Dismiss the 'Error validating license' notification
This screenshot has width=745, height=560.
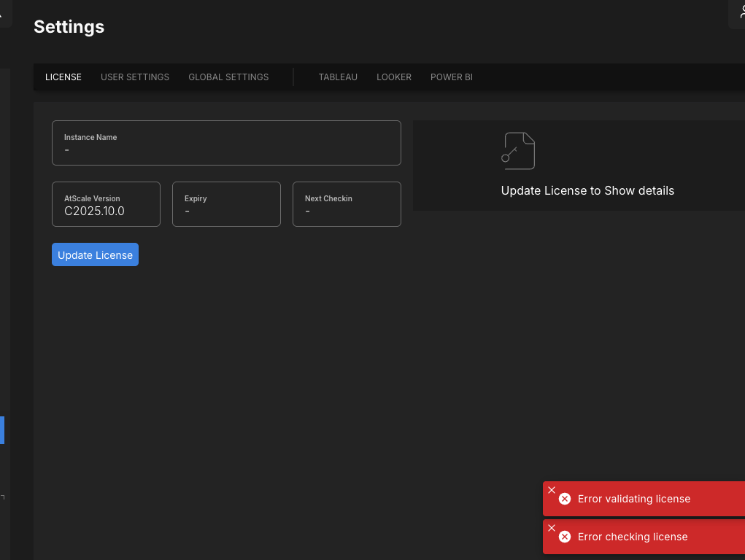552,490
